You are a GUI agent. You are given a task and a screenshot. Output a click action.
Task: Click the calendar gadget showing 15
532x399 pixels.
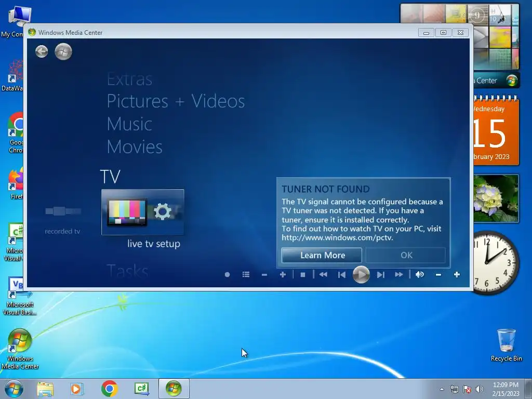[x=496, y=130]
